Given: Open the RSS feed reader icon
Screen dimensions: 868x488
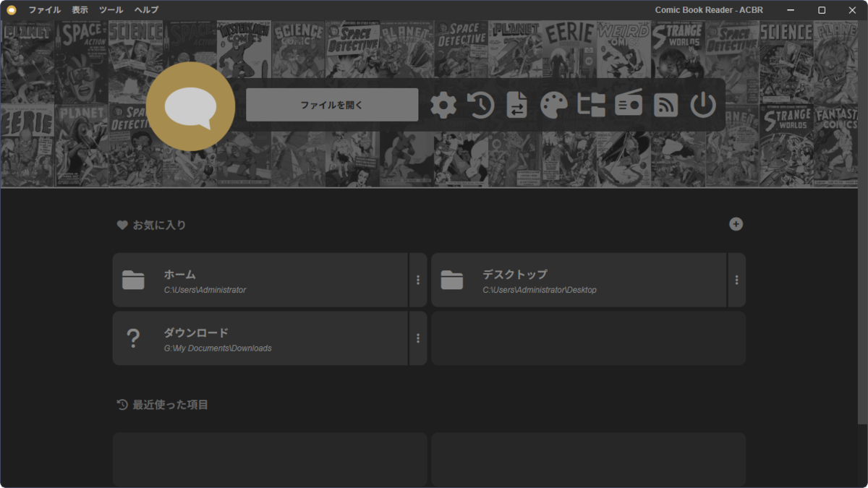Looking at the screenshot, I should (665, 106).
